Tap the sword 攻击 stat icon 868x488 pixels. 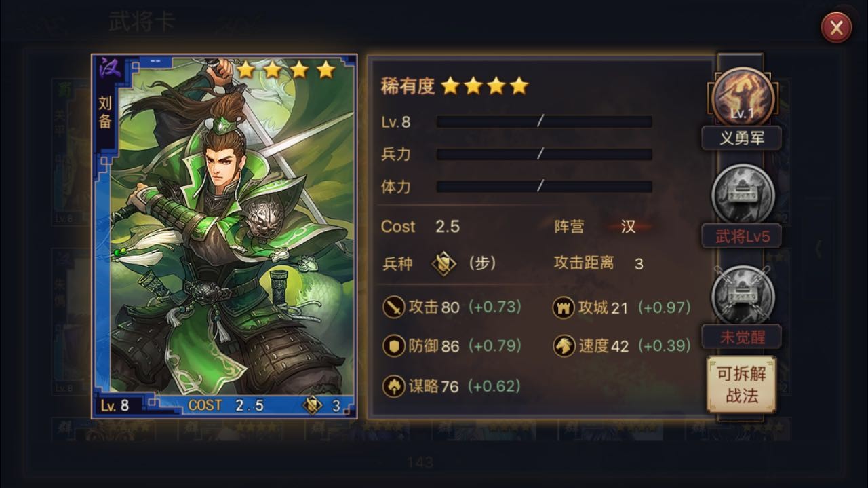coord(393,307)
